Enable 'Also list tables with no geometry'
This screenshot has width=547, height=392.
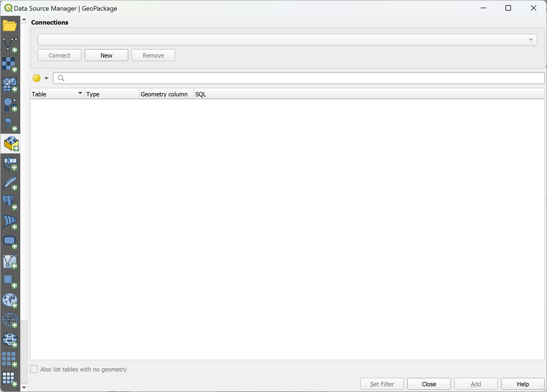tap(34, 369)
